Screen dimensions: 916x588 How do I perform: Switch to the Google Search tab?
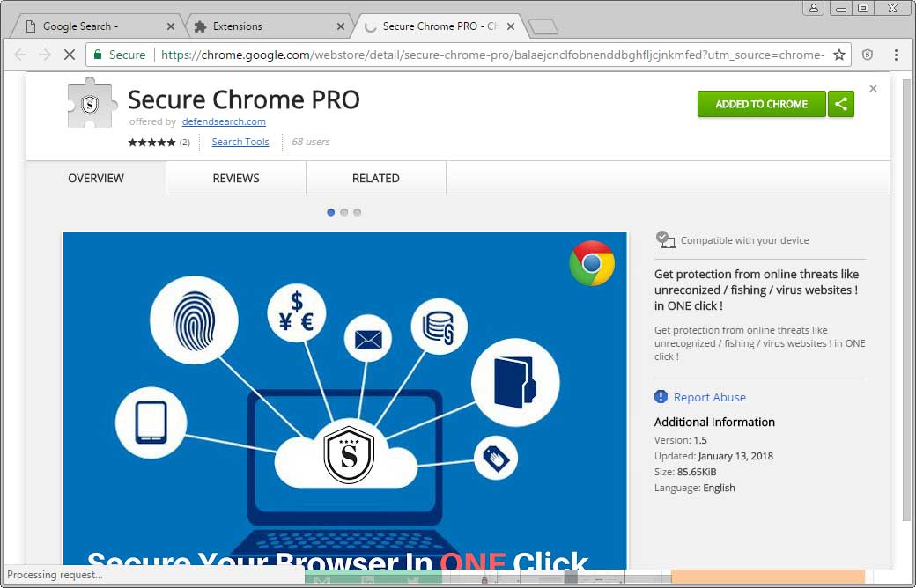[x=96, y=26]
